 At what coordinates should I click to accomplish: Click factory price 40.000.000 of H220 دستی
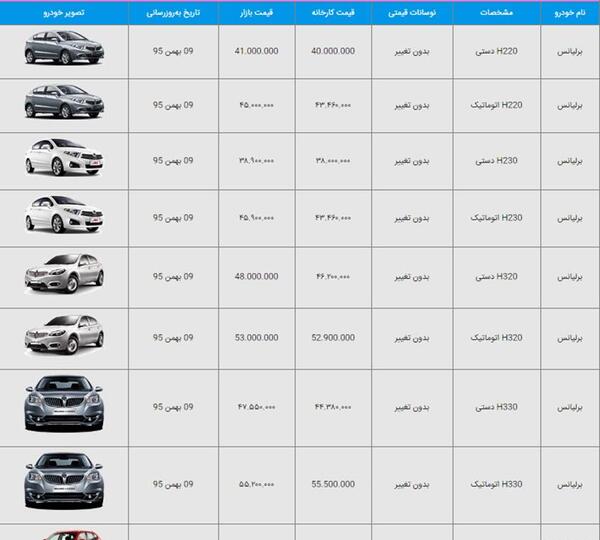[333, 51]
